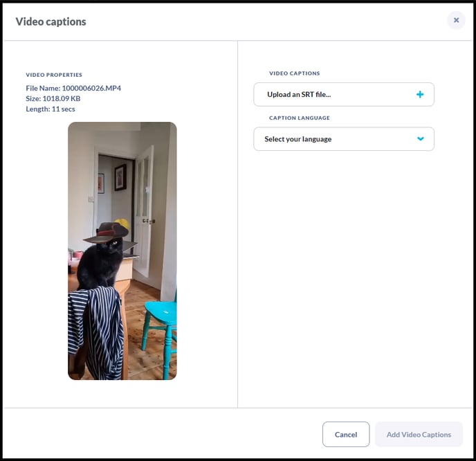476x461 pixels.
Task: Click the VIDEO PROPERTIES heading
Action: point(54,75)
